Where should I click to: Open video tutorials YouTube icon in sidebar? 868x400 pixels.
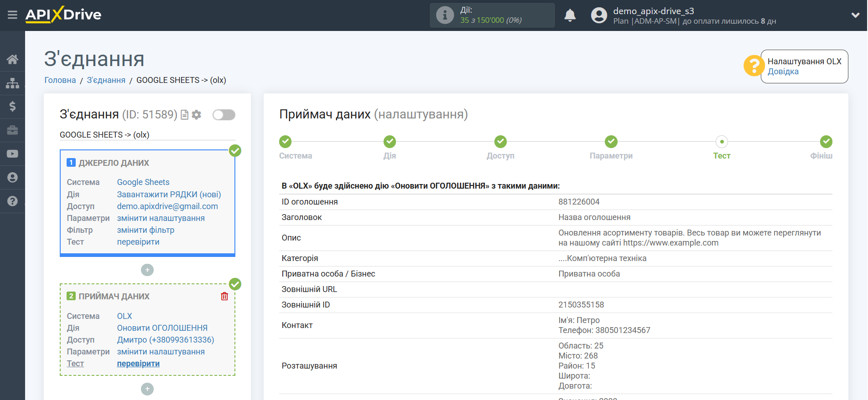(12, 154)
